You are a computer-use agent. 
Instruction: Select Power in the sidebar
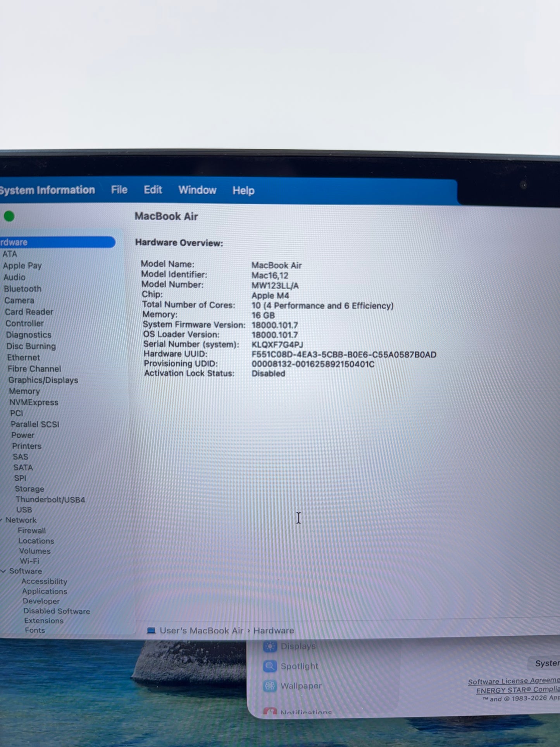coord(23,435)
